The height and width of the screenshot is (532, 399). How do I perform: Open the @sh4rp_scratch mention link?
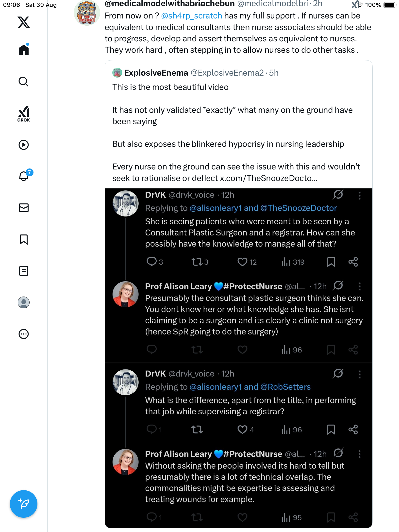coord(191,16)
